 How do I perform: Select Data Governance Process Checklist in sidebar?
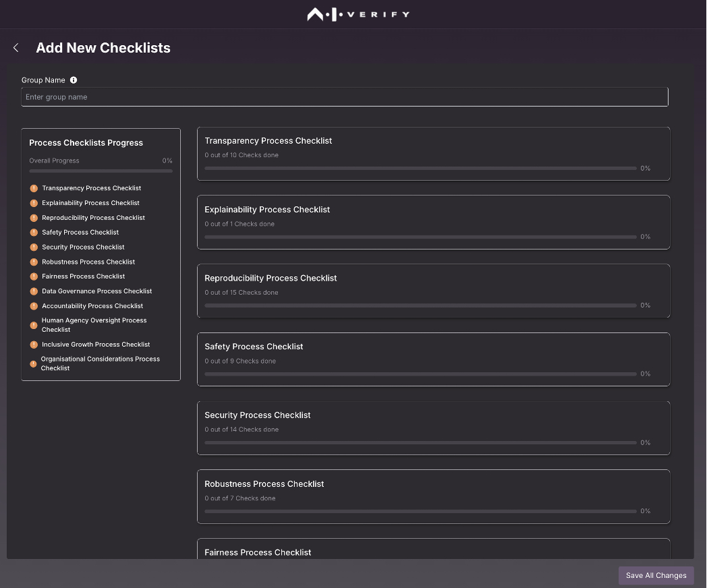point(96,291)
